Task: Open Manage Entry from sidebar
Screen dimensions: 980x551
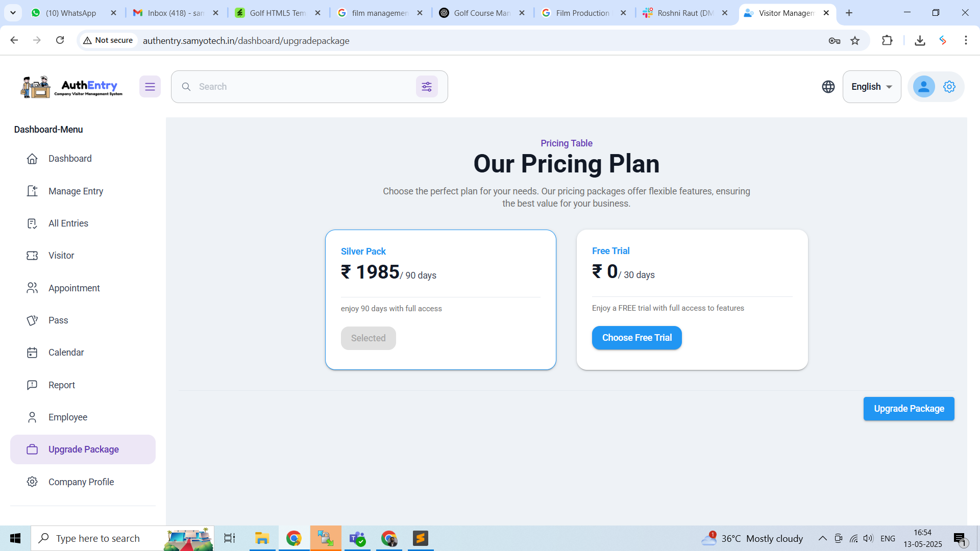Action: pyautogui.click(x=76, y=191)
